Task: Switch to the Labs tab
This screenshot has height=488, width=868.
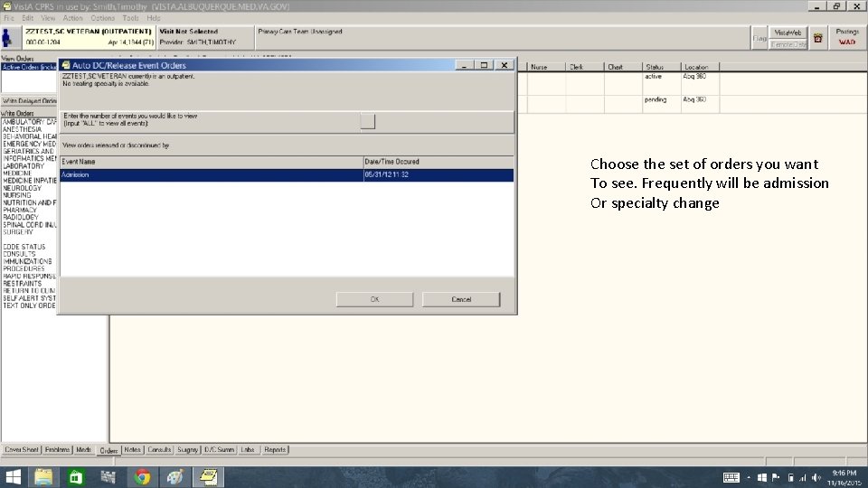Action: pyautogui.click(x=248, y=450)
